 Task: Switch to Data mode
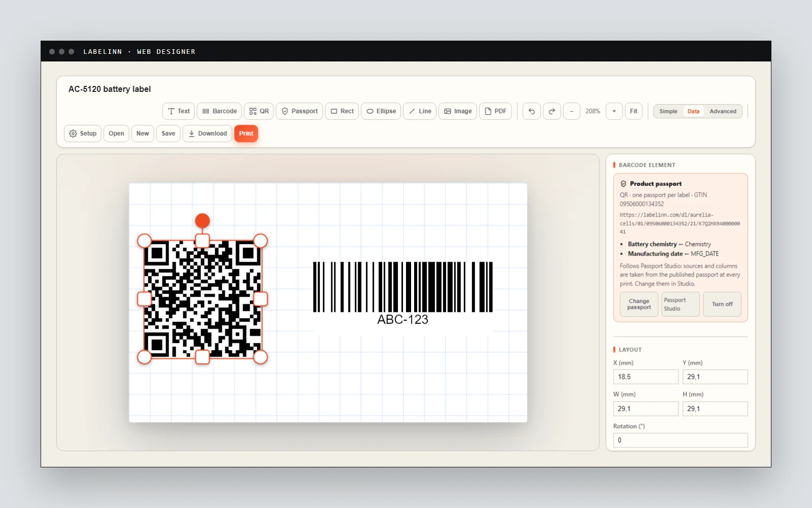coord(693,111)
